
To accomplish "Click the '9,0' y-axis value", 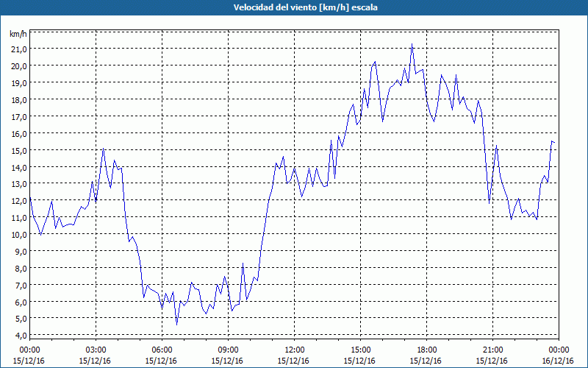I will point(21,252).
